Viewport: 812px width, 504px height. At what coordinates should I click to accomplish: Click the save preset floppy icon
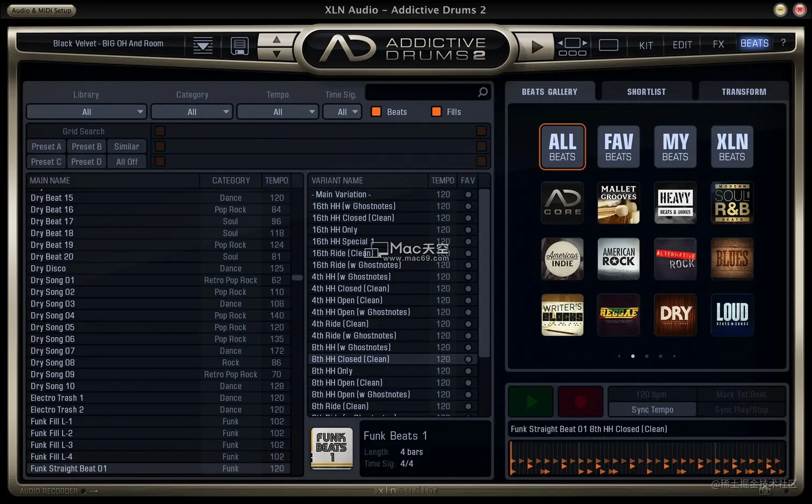point(240,46)
